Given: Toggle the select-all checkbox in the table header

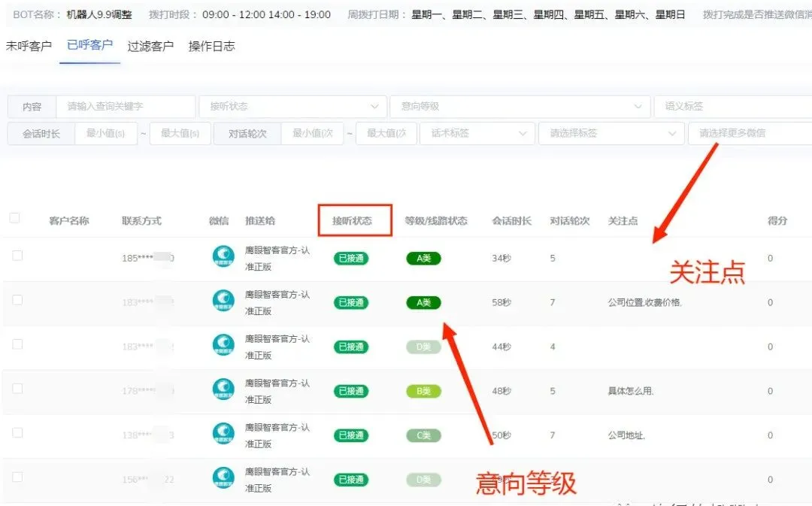Looking at the screenshot, I should tap(15, 217).
